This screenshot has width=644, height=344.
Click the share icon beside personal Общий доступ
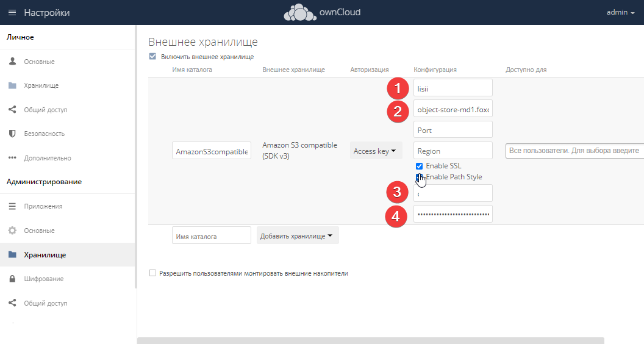(12, 109)
